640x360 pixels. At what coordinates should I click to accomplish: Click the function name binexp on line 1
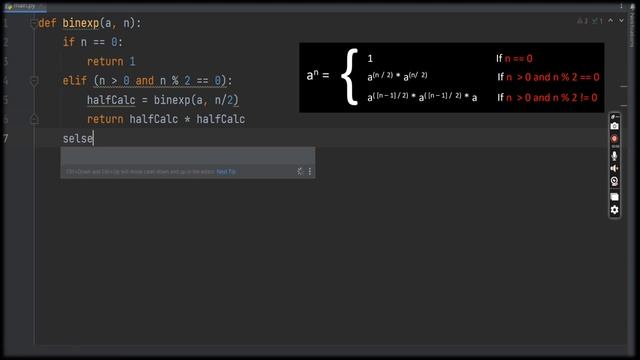click(x=81, y=23)
